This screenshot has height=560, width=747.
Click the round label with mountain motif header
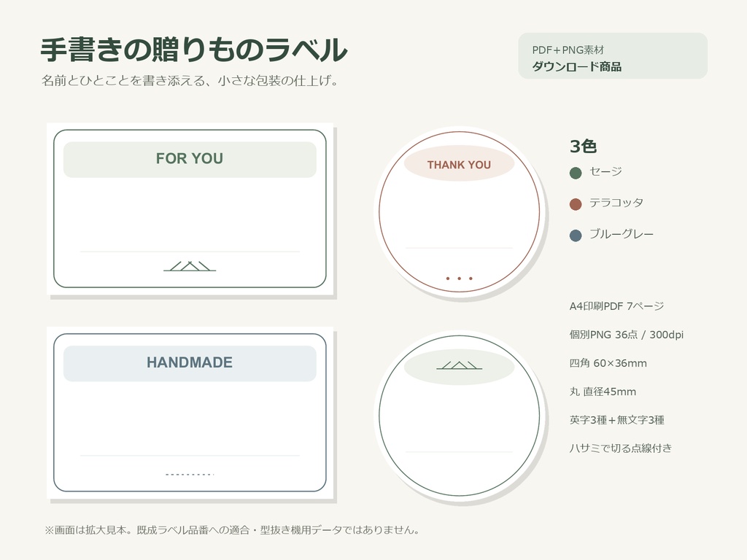pos(460,415)
